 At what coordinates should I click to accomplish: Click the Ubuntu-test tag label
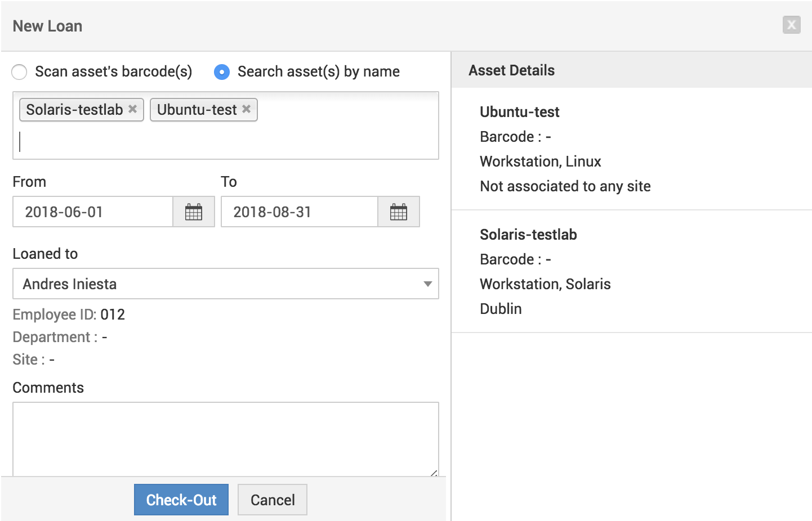click(197, 110)
